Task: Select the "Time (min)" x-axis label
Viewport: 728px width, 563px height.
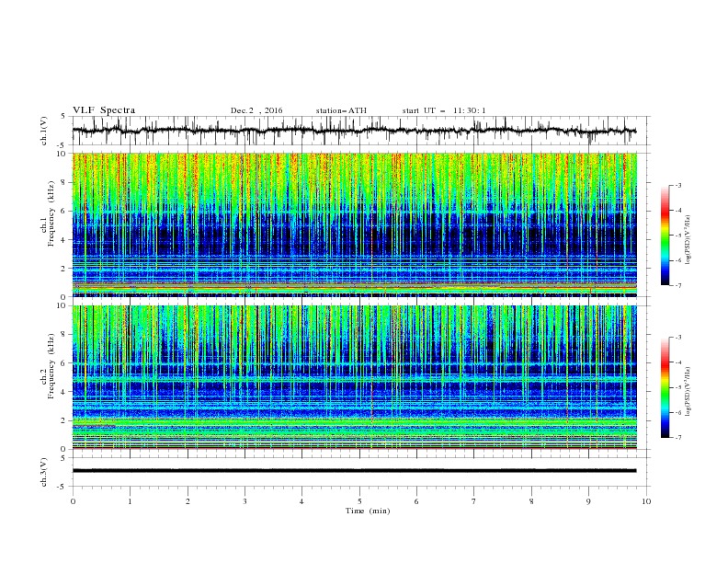Action: 368,511
